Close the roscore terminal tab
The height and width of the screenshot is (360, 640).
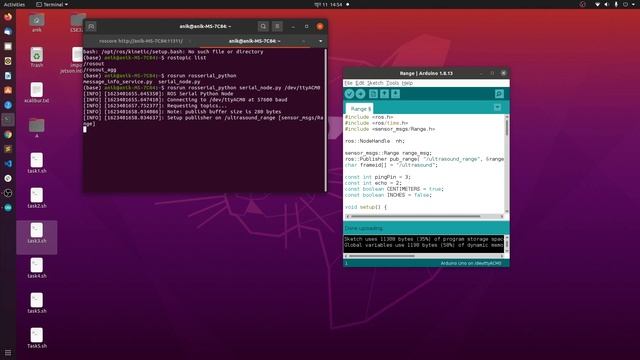(190, 41)
